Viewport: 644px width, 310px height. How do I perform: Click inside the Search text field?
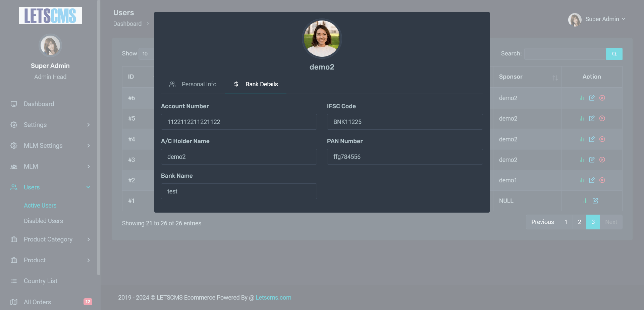coord(565,54)
